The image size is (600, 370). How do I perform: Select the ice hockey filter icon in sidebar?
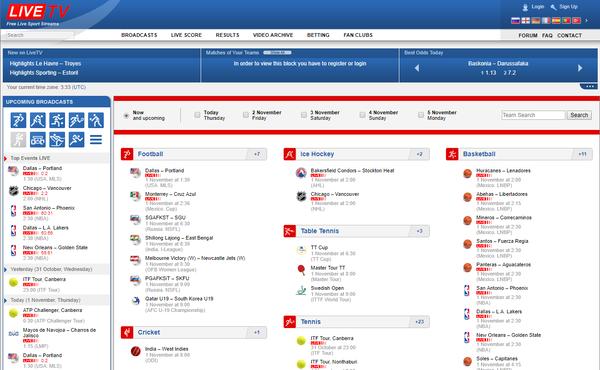click(x=38, y=120)
